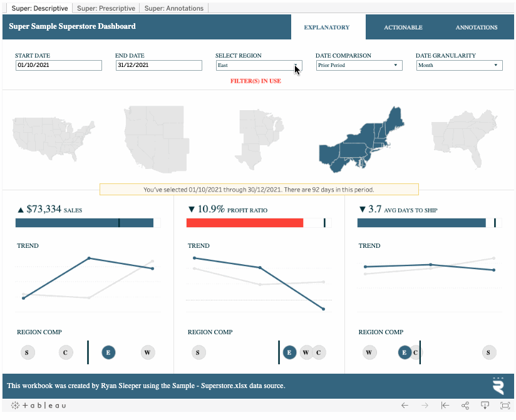Select the West region circle under Sales

point(147,352)
